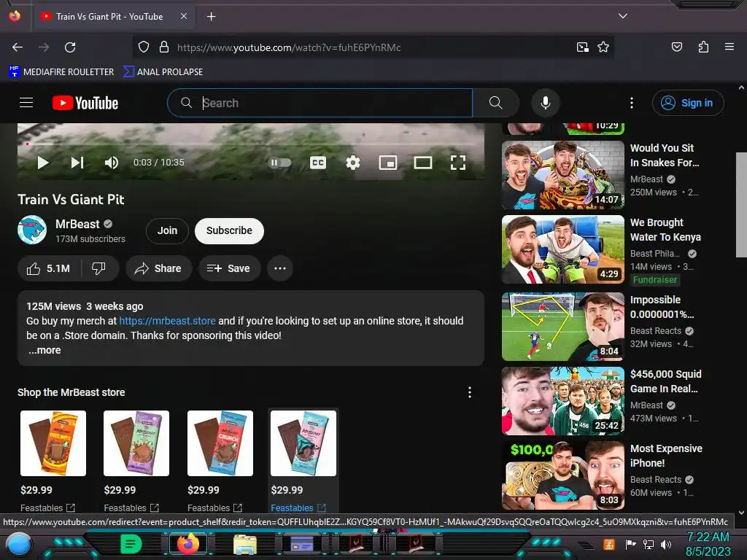Enable closed captions CC button
This screenshot has width=747, height=560.
[x=318, y=163]
